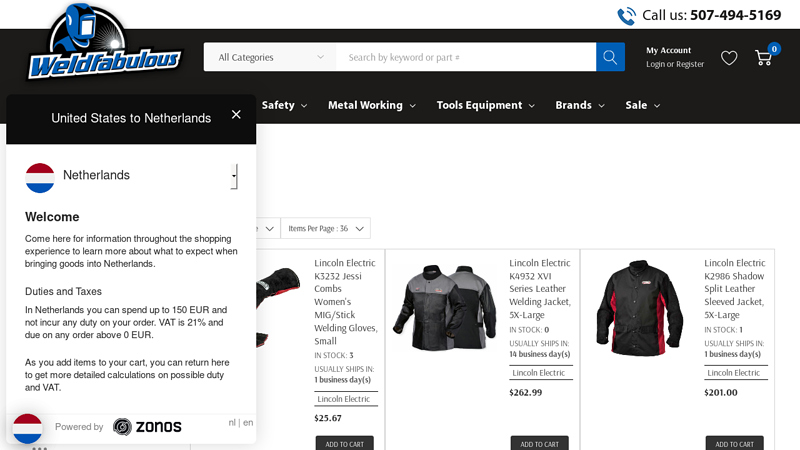Click the $201.00 price

coord(720,392)
